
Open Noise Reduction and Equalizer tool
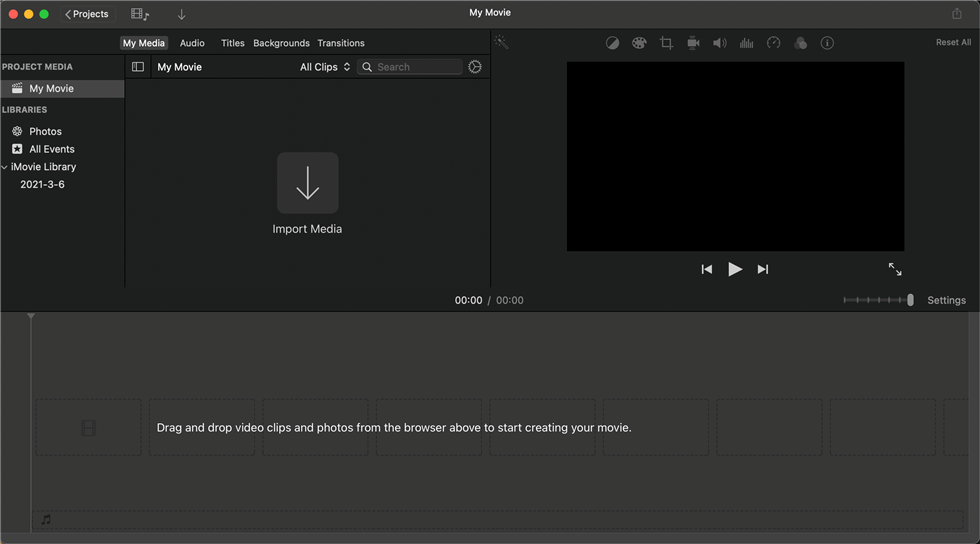pos(746,43)
